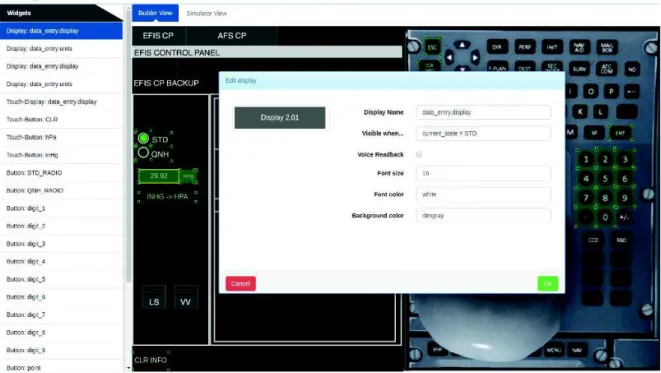Click the red Cancel button in the dialog
The width and height of the screenshot is (661, 373).
(241, 284)
